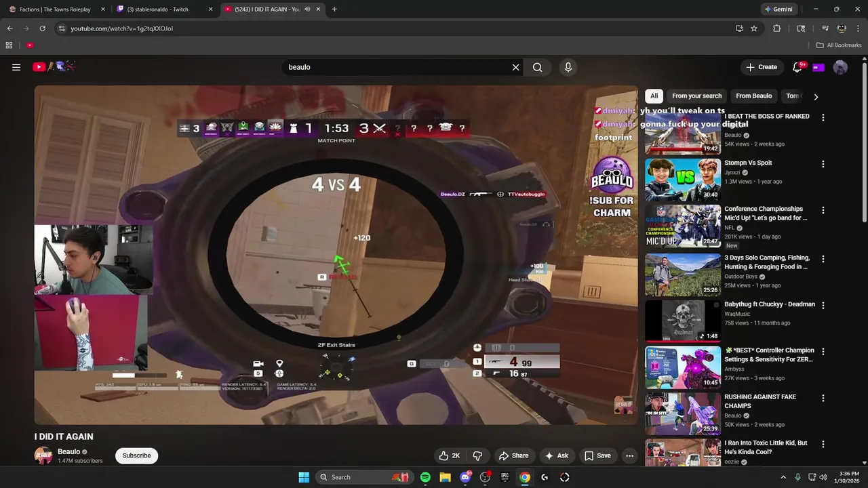Open the All Bookmarks folder
The image size is (868, 488).
pyautogui.click(x=839, y=45)
